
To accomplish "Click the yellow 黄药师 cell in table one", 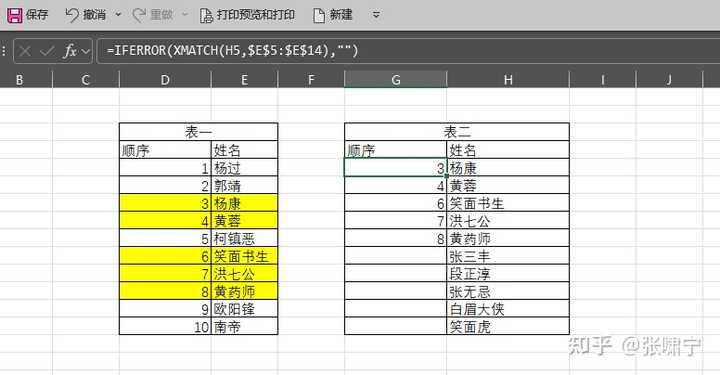I will pyautogui.click(x=244, y=291).
